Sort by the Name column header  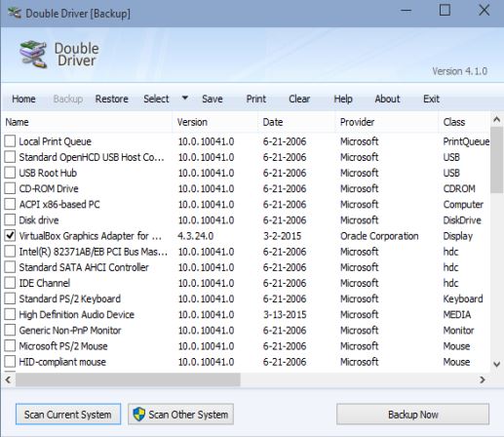click(87, 122)
